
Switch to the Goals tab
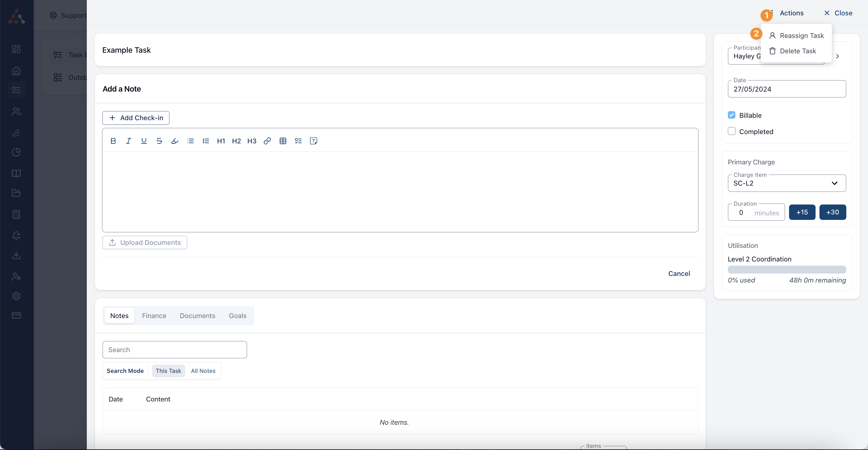tap(237, 316)
